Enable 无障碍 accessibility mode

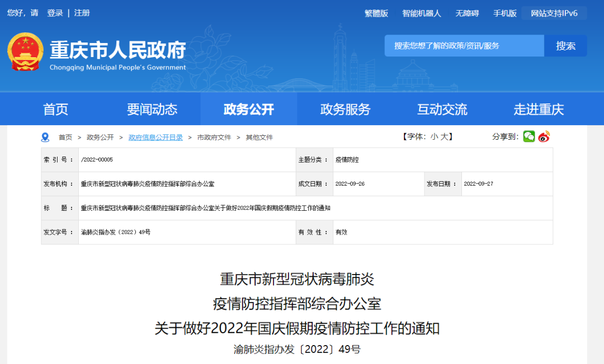[467, 13]
